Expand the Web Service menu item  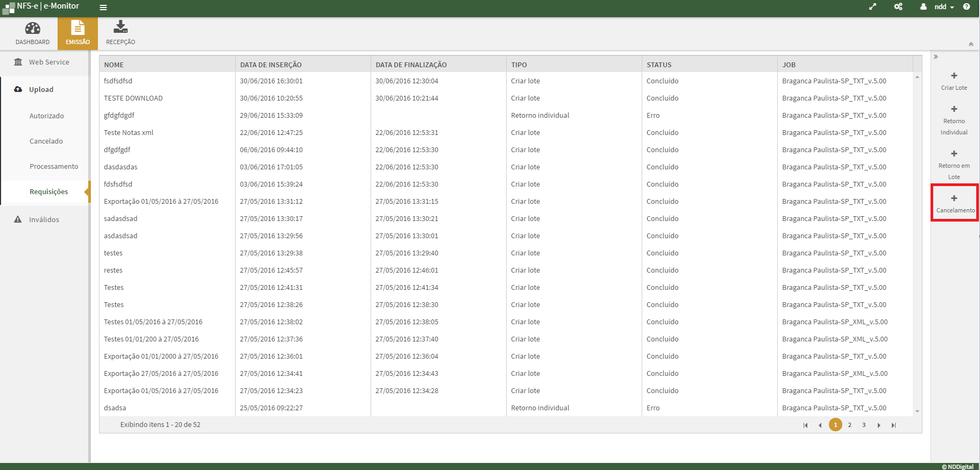(x=49, y=62)
